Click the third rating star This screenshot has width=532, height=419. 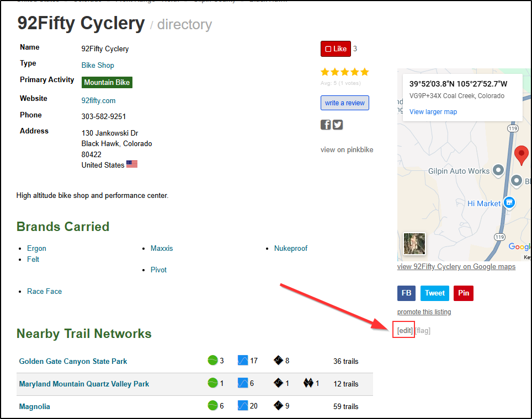pos(345,72)
